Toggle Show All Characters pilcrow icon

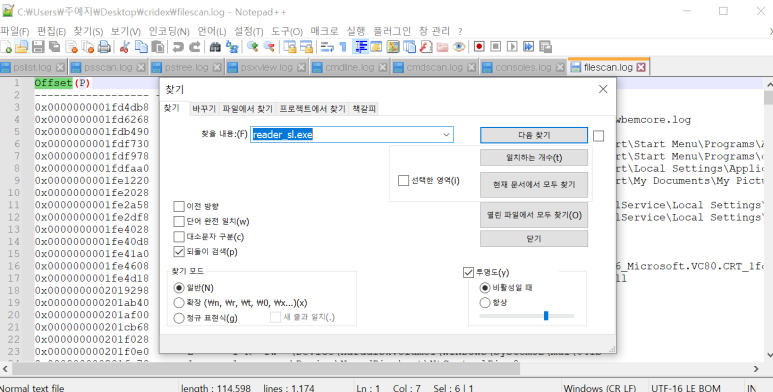pyautogui.click(x=343, y=47)
